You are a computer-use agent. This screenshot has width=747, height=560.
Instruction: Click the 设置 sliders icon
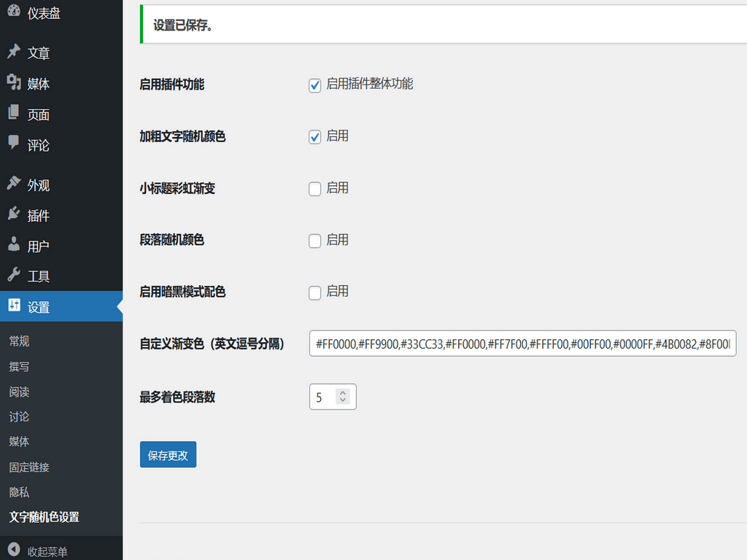[14, 306]
